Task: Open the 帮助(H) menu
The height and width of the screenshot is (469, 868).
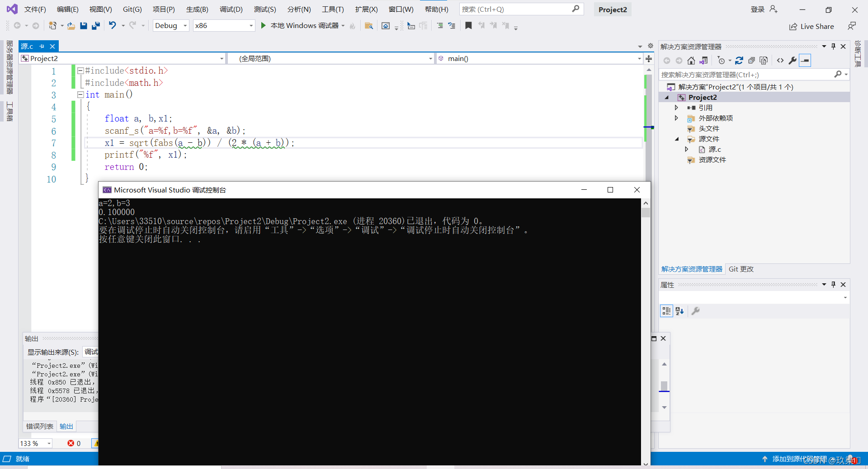Action: coord(436,9)
